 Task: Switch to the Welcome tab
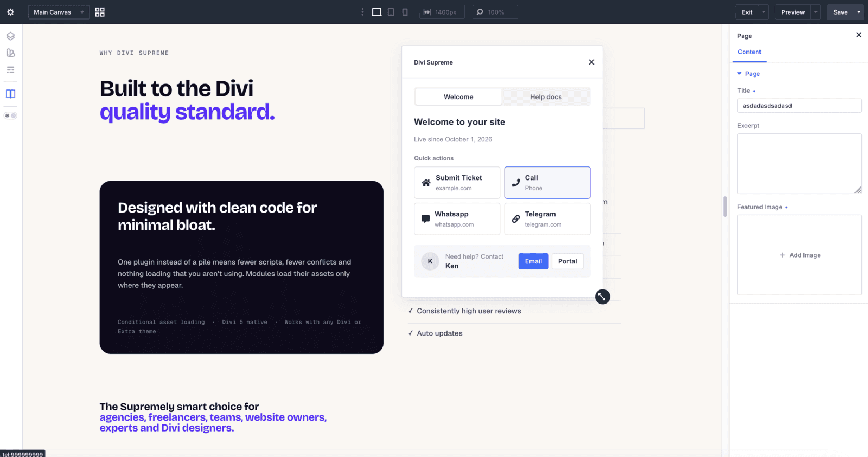458,97
